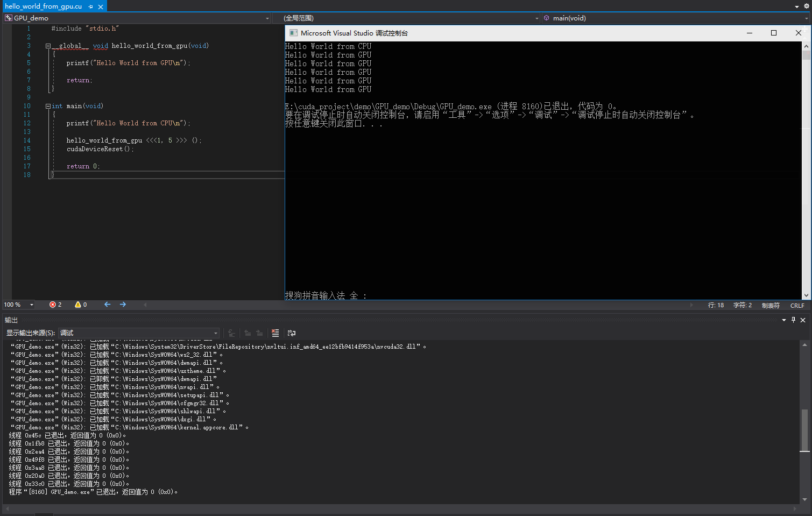812x516 pixels.
Task: Click the nvcuda32.dll loaded output line
Action: [218, 347]
